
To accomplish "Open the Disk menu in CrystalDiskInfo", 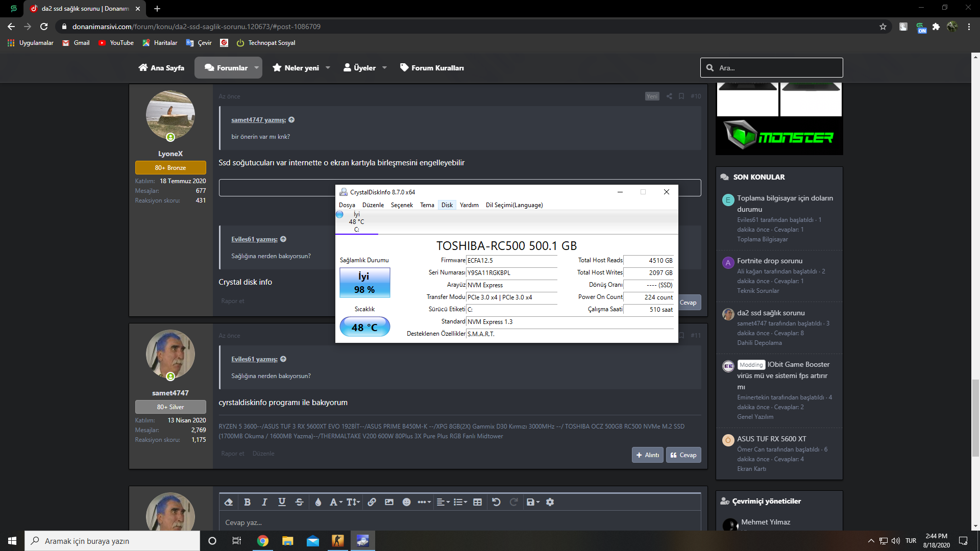I will point(447,205).
